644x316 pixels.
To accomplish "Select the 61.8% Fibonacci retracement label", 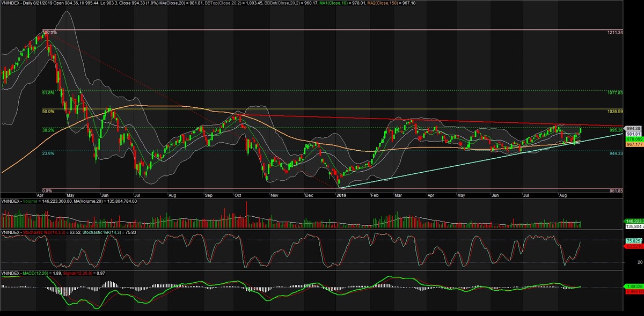I will 48,93.
